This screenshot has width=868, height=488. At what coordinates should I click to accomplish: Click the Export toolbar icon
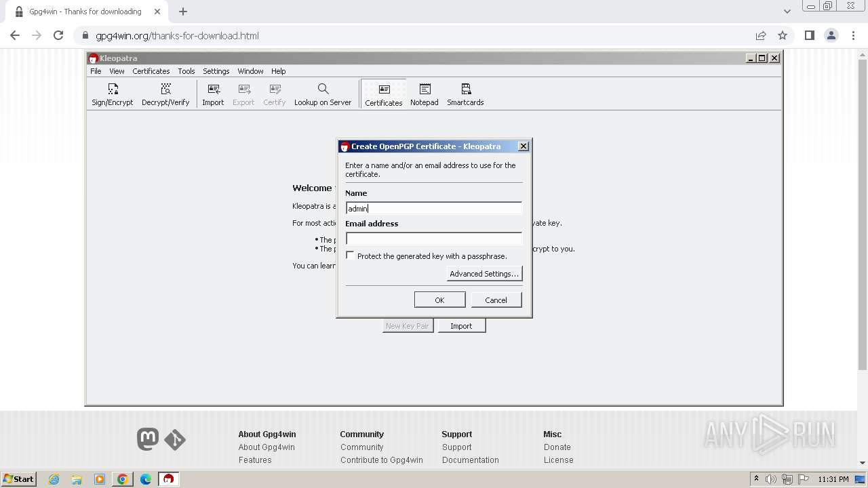(243, 94)
